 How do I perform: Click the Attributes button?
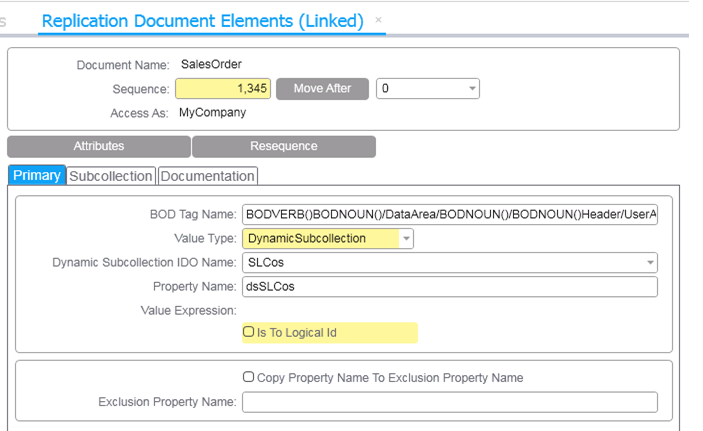point(99,146)
